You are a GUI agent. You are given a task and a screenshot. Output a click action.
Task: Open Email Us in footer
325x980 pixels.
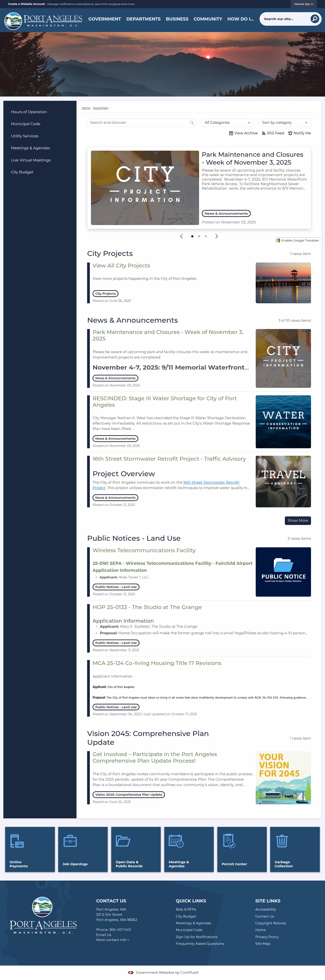coord(104,935)
